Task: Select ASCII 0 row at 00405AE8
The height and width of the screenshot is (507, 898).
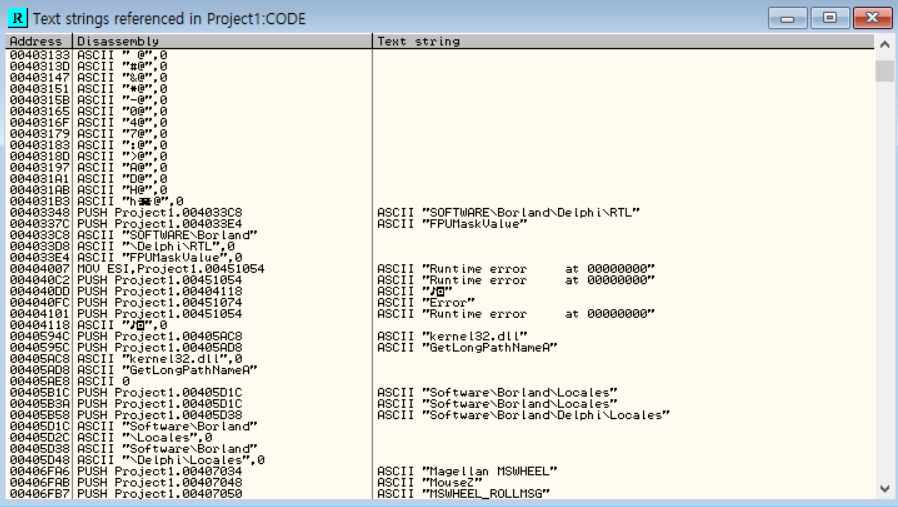Action: coord(440,382)
